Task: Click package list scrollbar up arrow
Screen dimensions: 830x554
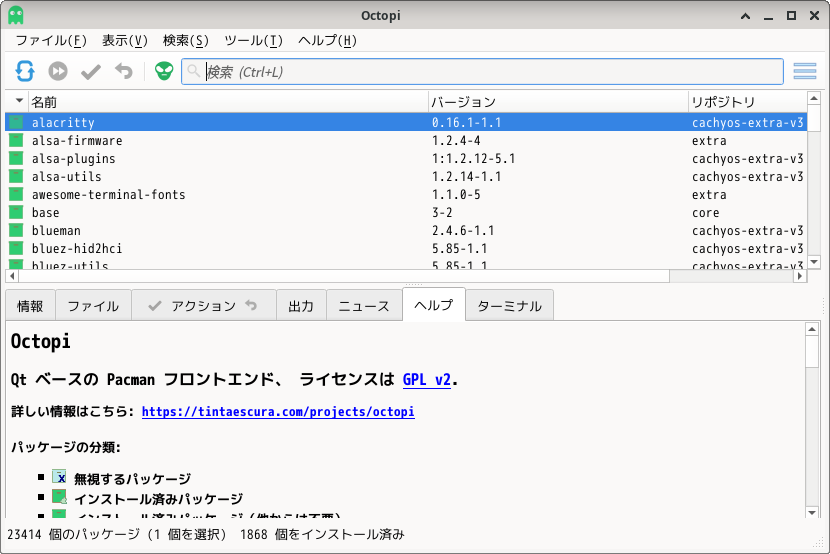Action: click(814, 98)
